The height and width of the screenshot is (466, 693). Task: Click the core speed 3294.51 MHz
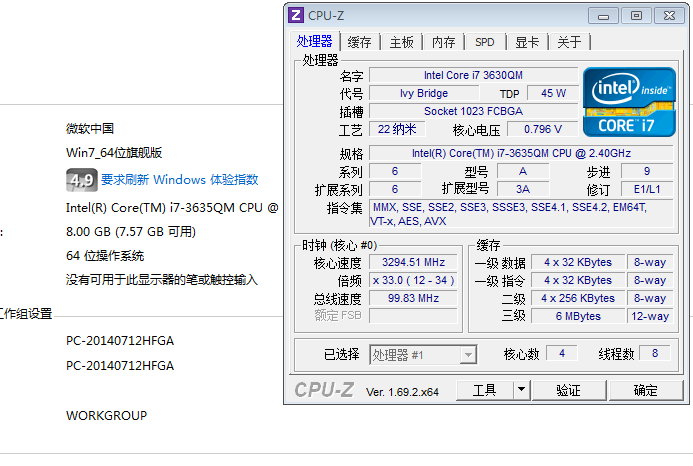(413, 262)
